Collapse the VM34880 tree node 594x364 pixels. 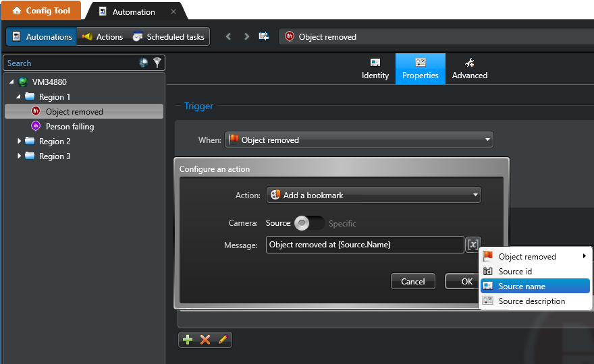coord(11,82)
